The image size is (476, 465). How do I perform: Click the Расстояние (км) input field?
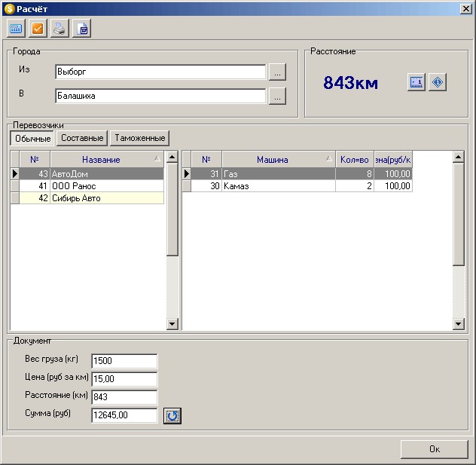124,397
